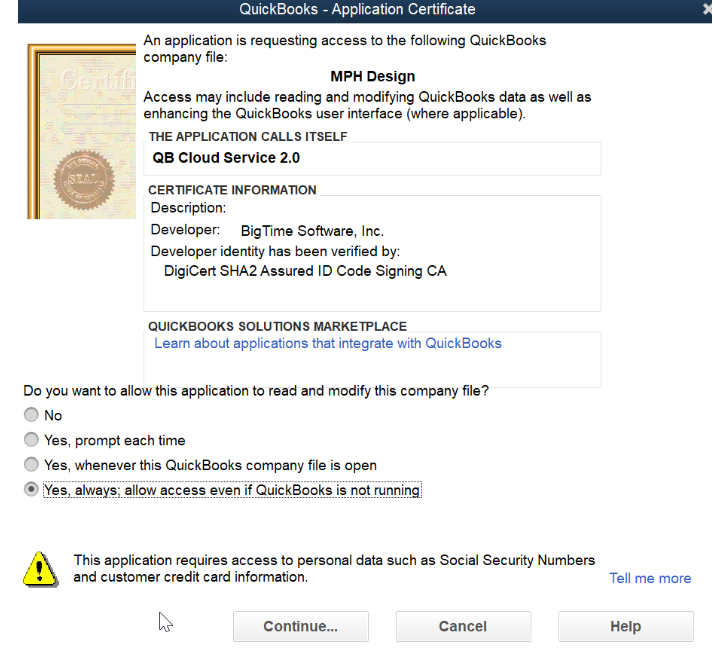Click the "QB Cloud Service 2.0" application name
Image resolution: width=714 pixels, height=653 pixels.
(226, 158)
